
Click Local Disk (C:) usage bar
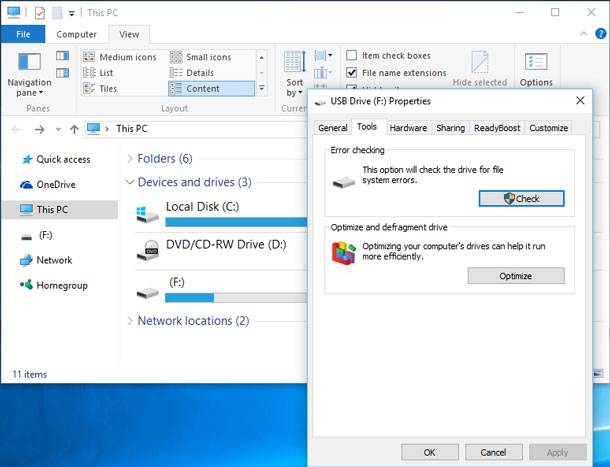point(236,222)
